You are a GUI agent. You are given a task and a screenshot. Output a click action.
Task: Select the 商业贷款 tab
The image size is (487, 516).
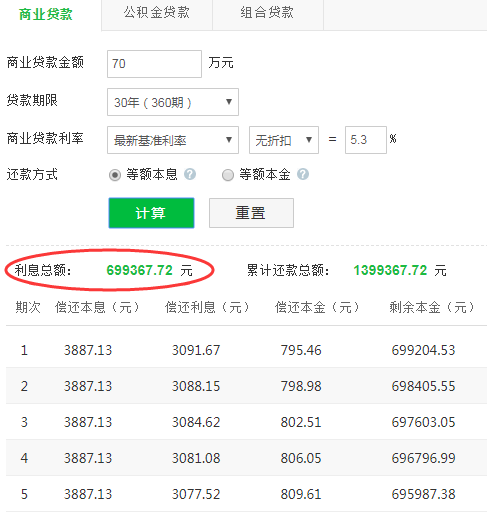46,15
